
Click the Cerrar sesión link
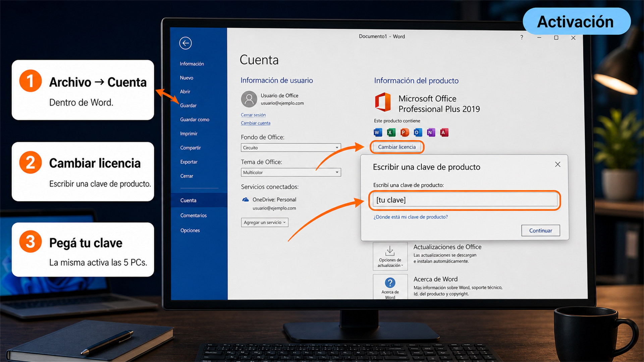253,115
